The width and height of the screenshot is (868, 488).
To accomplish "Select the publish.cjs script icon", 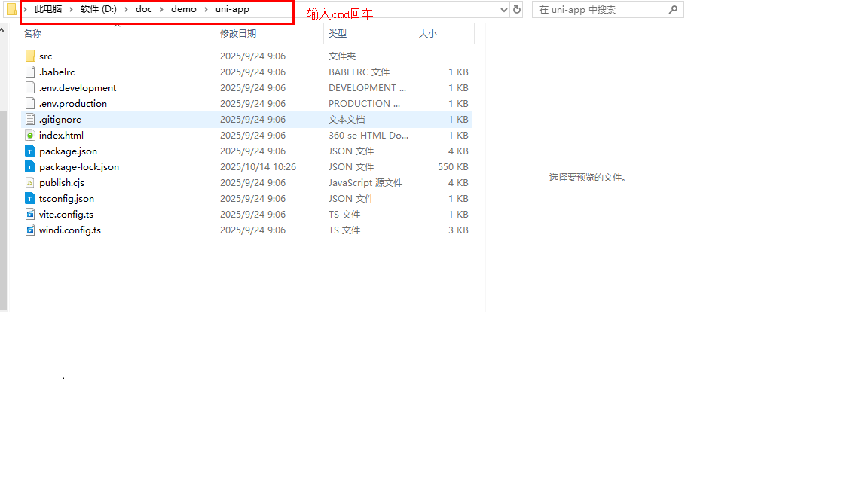I will point(30,183).
